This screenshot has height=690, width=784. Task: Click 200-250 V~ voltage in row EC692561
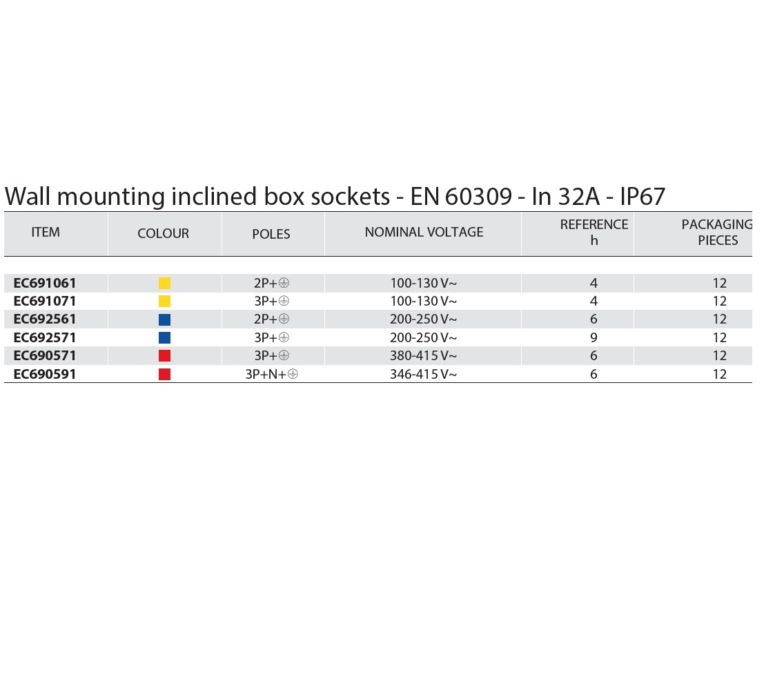pyautogui.click(x=424, y=319)
